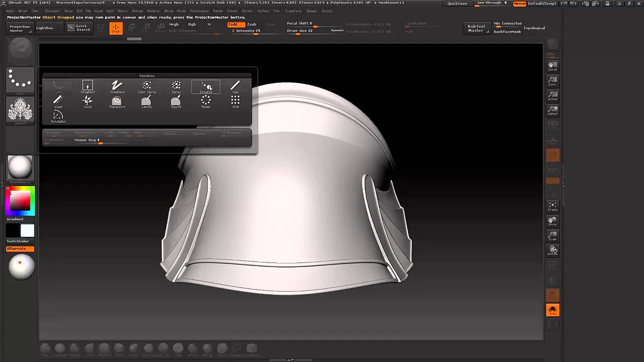Select the PlanarDots stroke
The width and height of the screenshot is (644, 362).
pos(117,102)
